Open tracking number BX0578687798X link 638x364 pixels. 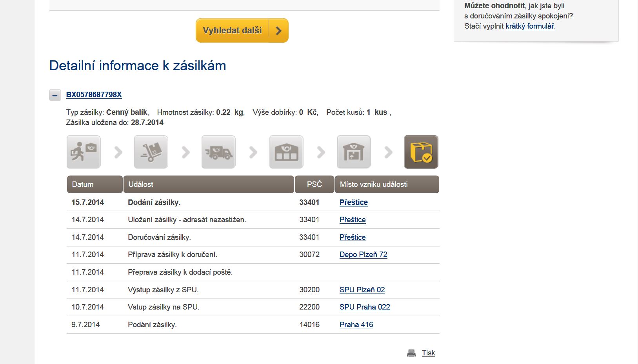coord(94,94)
